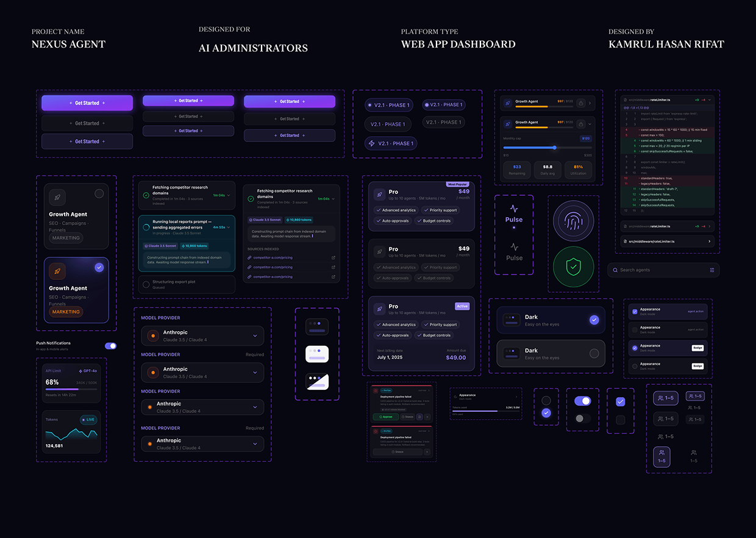
Task: Click rocket icon in collapsed Growth Agent budget row
Action: pos(508,103)
